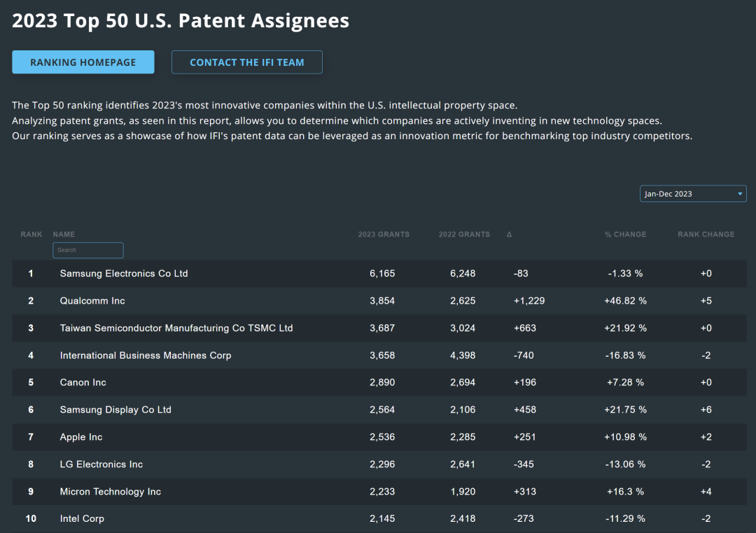Select the Qualcomm Inc name
Image resolution: width=756 pixels, height=533 pixels.
point(92,301)
